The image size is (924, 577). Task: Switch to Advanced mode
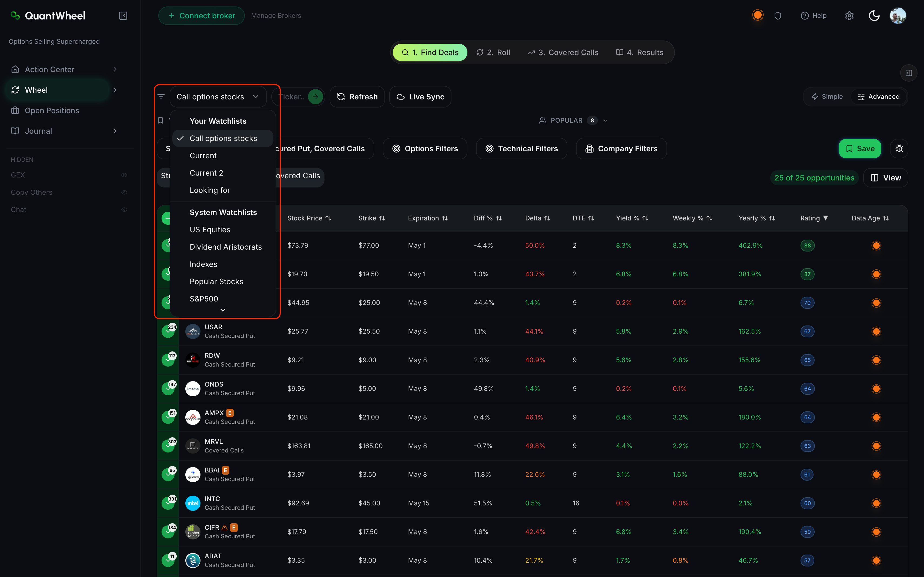point(879,96)
